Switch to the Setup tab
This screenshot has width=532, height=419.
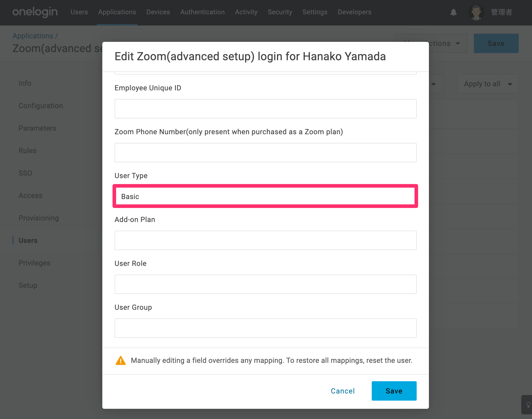point(28,285)
